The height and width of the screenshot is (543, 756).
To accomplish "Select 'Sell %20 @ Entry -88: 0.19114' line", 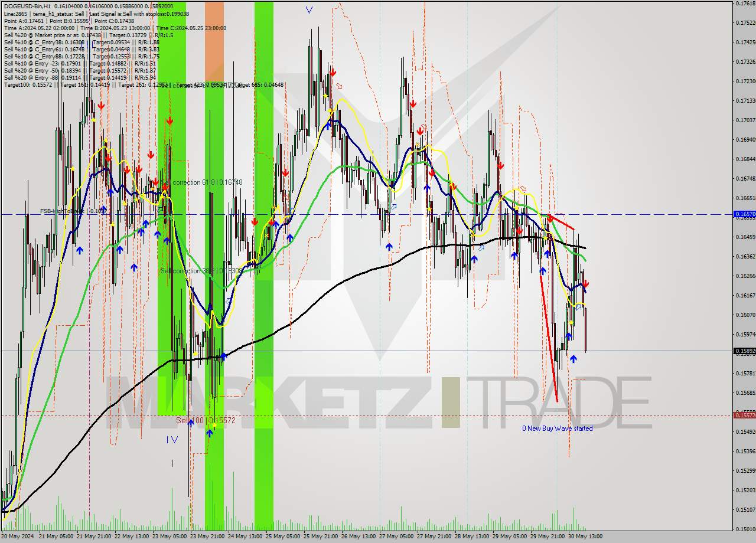I will click(80, 77).
